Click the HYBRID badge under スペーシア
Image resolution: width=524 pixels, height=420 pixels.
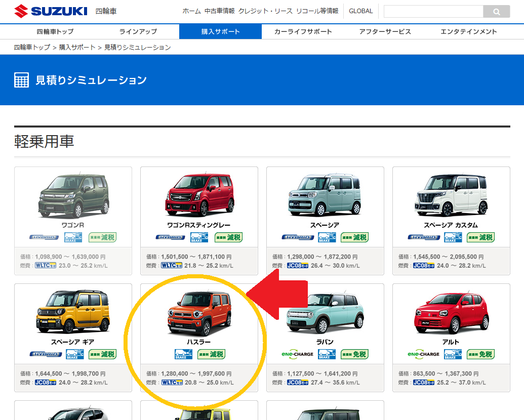[x=298, y=237]
